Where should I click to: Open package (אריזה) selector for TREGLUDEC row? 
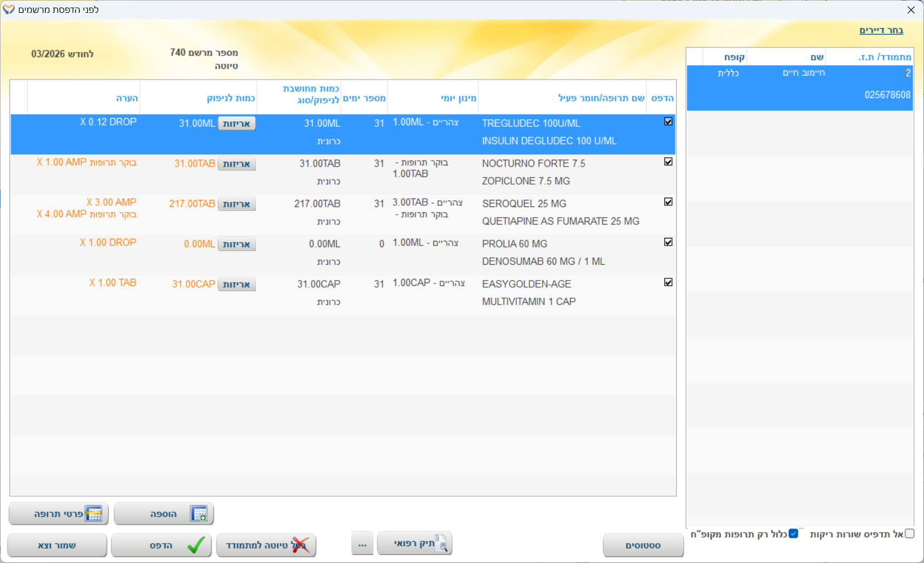(236, 123)
